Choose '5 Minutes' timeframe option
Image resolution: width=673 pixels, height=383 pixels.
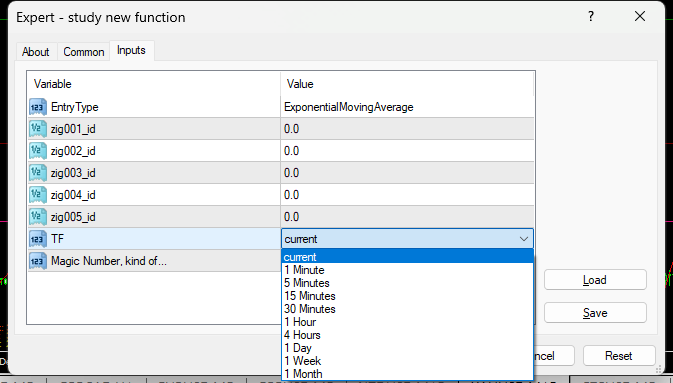(x=407, y=283)
